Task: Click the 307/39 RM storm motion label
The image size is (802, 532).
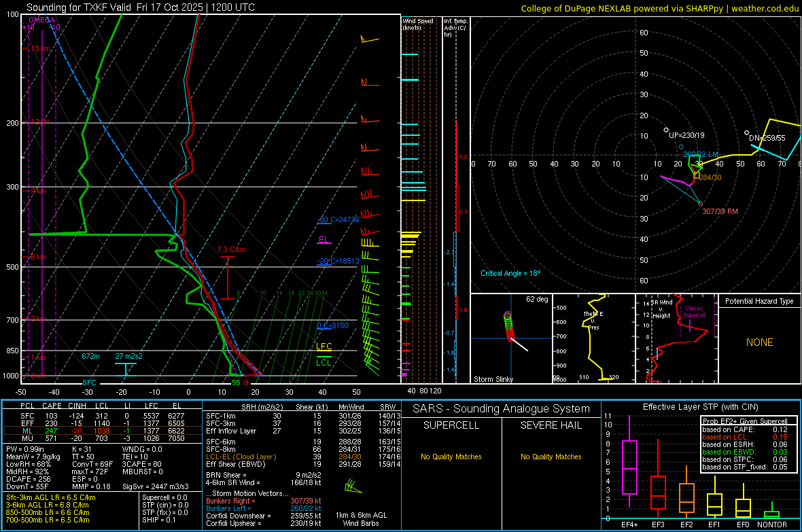Action: point(720,211)
